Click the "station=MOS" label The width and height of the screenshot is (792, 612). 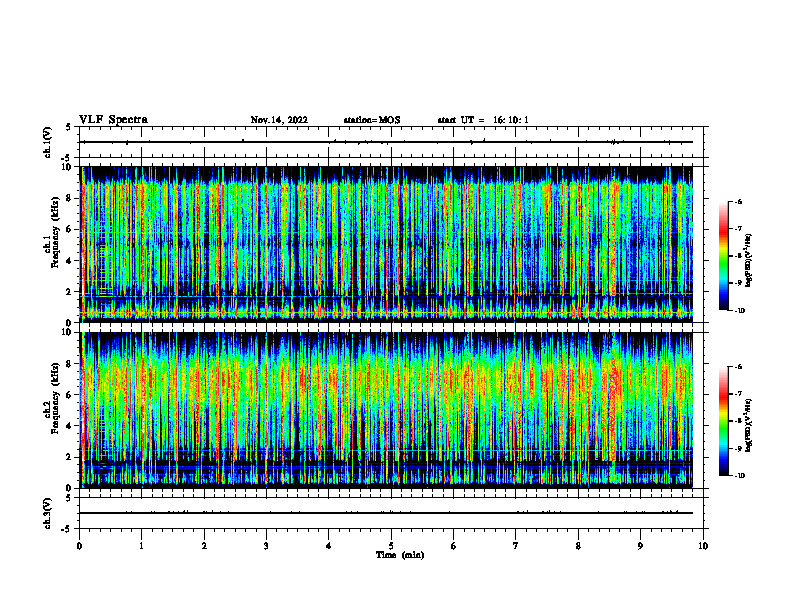[x=372, y=120]
